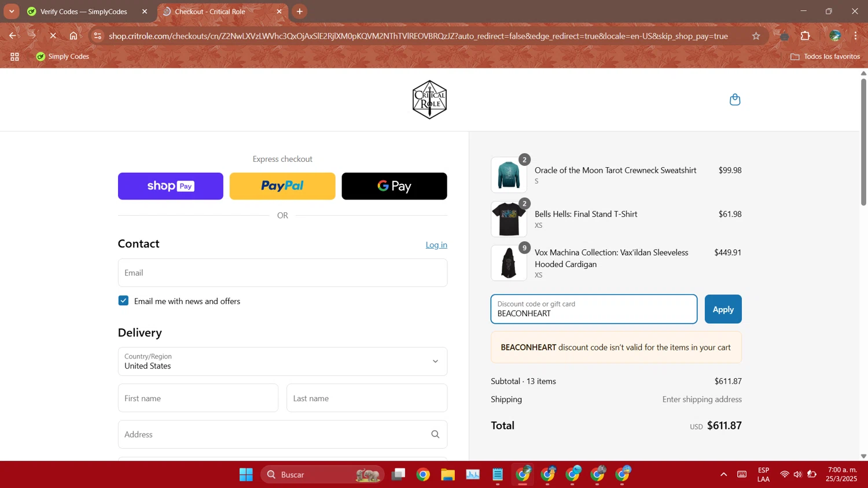868x488 pixels.
Task: Toggle Email me with news and offers
Action: pyautogui.click(x=123, y=301)
